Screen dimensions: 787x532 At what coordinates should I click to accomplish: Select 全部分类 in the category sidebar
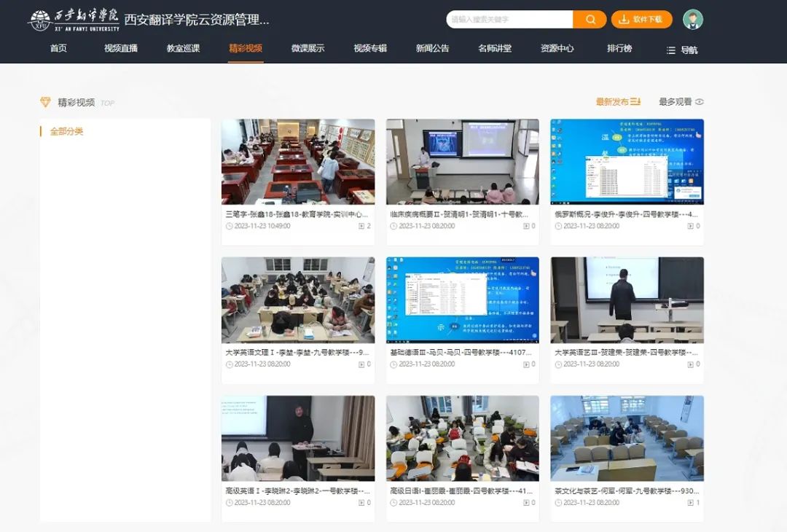[x=66, y=132]
